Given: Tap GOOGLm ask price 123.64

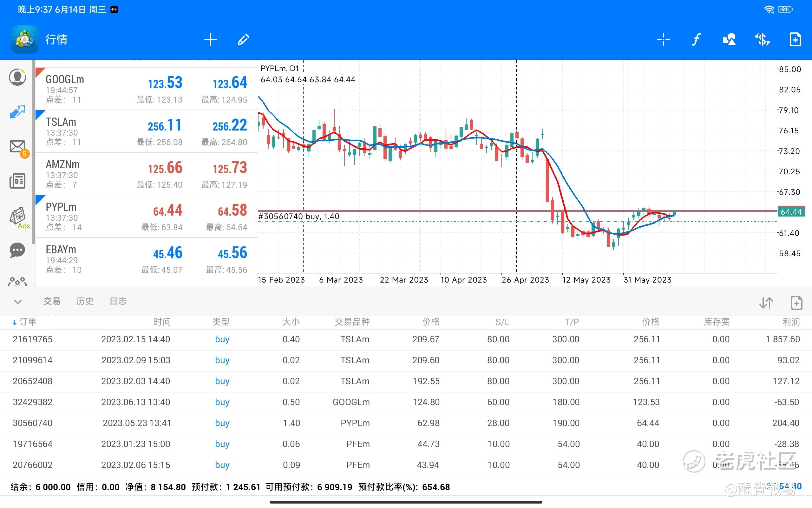Looking at the screenshot, I should point(230,83).
